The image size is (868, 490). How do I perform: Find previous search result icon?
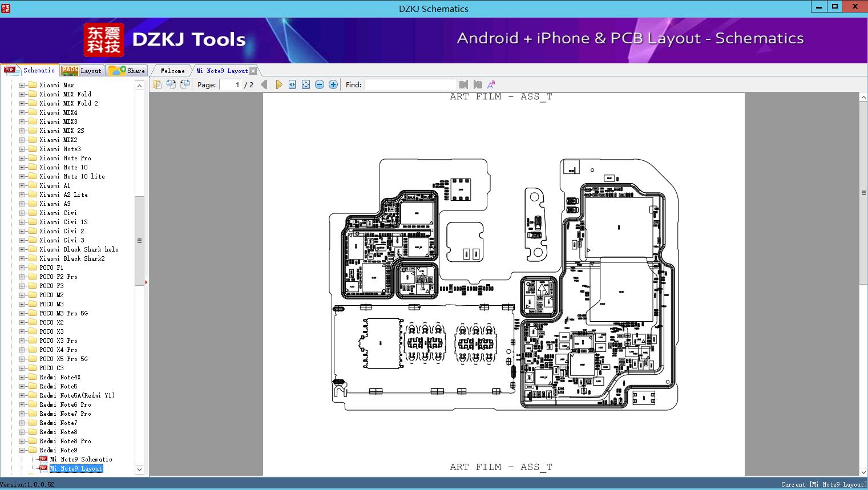pyautogui.click(x=463, y=84)
